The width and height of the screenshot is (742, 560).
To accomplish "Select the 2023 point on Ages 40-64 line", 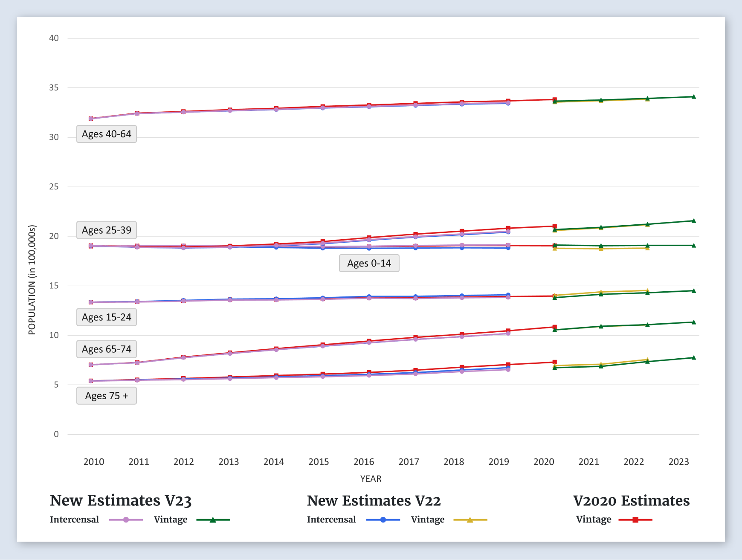I will point(693,97).
